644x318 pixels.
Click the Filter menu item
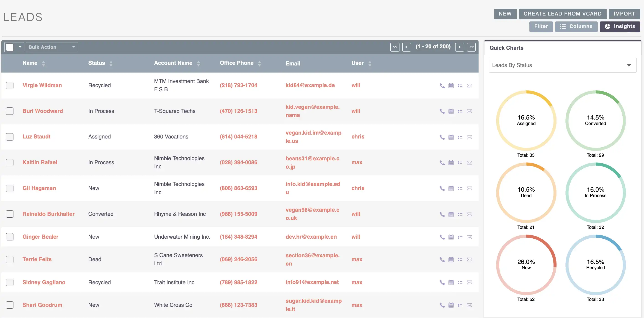coord(541,26)
